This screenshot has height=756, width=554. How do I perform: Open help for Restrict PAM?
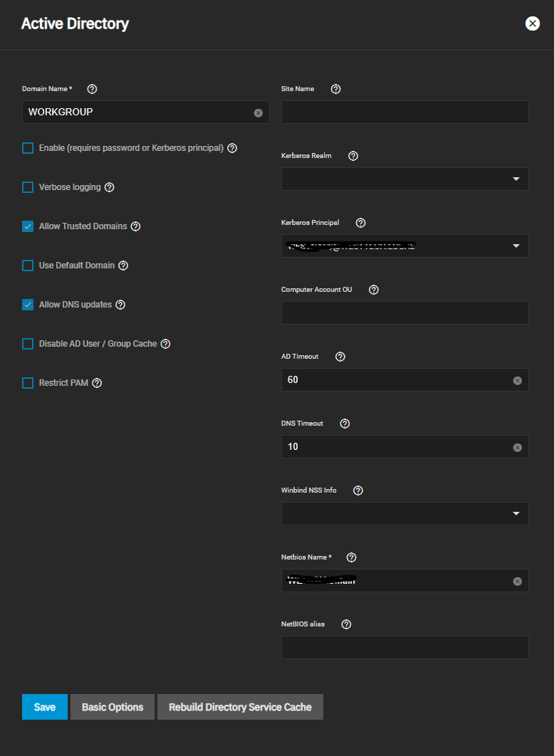coord(97,383)
